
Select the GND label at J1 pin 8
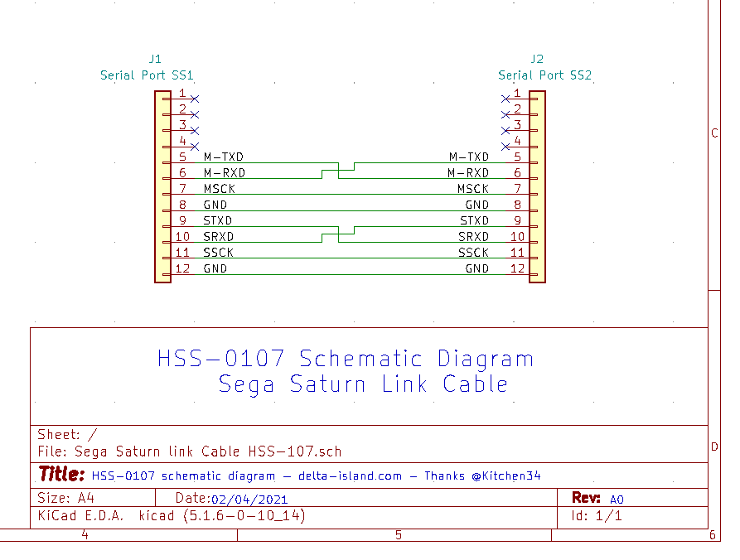point(215,205)
